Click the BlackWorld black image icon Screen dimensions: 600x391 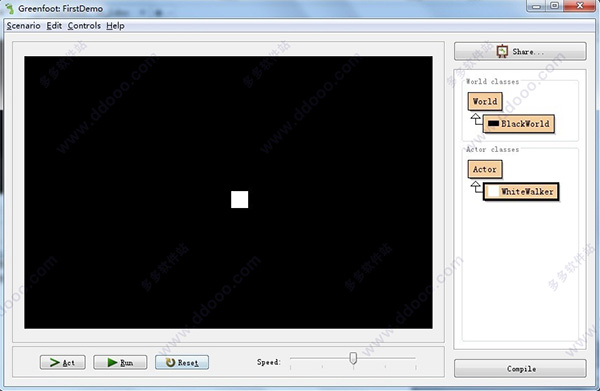(x=494, y=124)
